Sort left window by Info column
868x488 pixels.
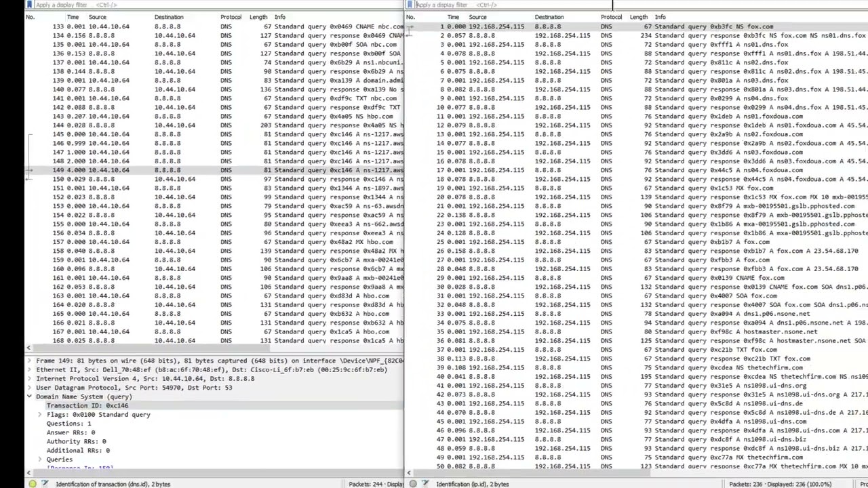coord(279,17)
